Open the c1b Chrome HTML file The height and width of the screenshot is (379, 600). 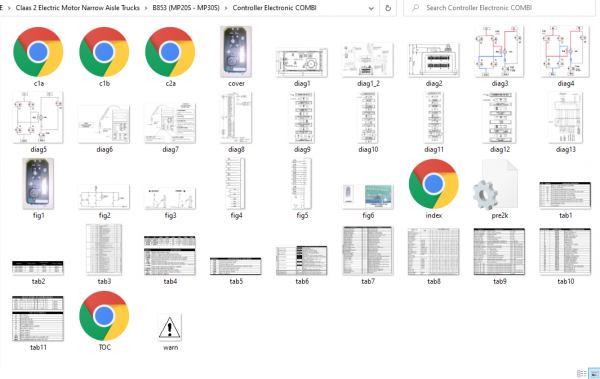coord(104,52)
